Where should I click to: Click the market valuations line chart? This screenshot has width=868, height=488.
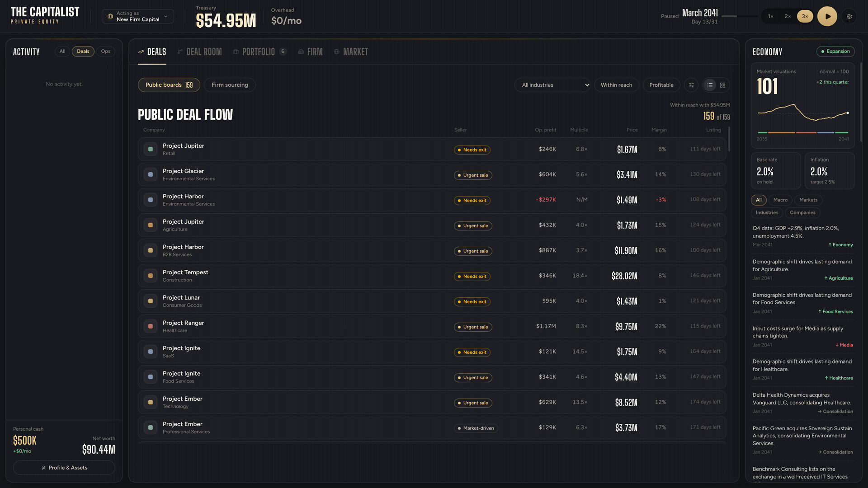(803, 113)
